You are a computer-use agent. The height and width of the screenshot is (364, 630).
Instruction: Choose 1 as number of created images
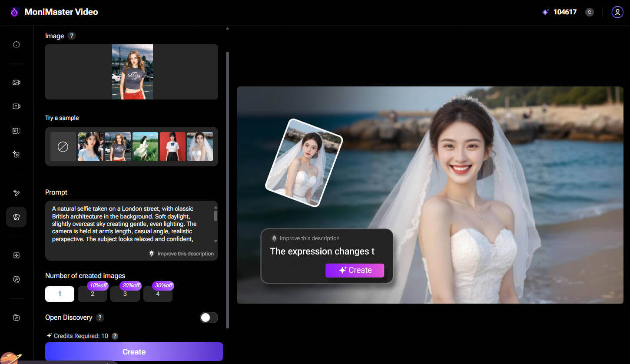(x=60, y=294)
